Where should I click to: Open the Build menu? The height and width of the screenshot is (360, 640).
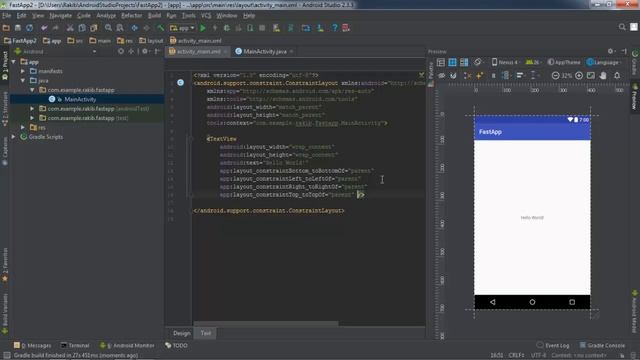154,16
